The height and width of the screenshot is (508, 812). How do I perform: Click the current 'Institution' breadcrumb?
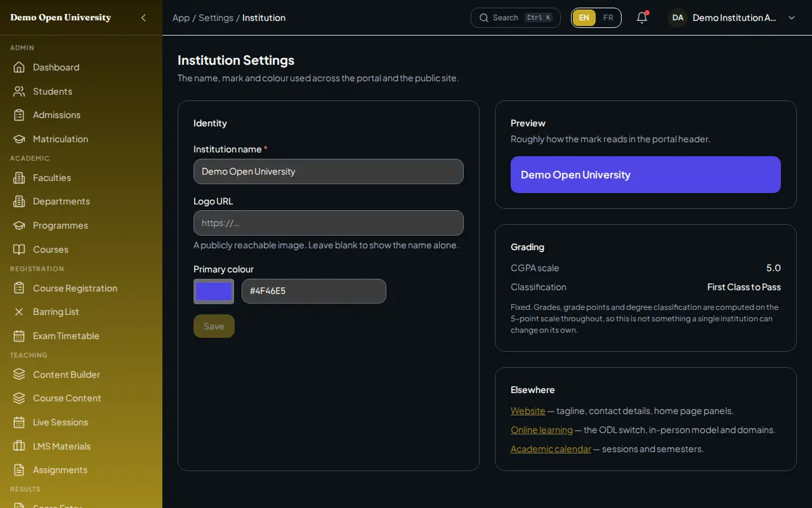[264, 18]
